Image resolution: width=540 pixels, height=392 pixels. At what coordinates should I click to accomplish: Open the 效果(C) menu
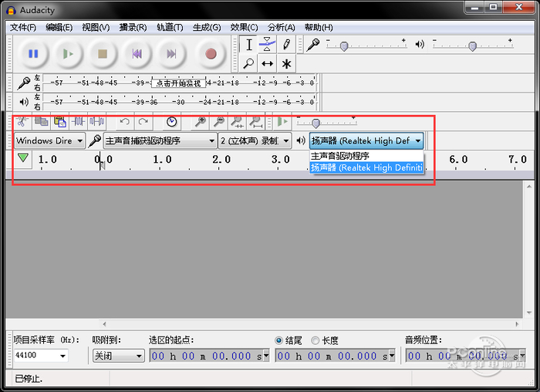point(245,27)
